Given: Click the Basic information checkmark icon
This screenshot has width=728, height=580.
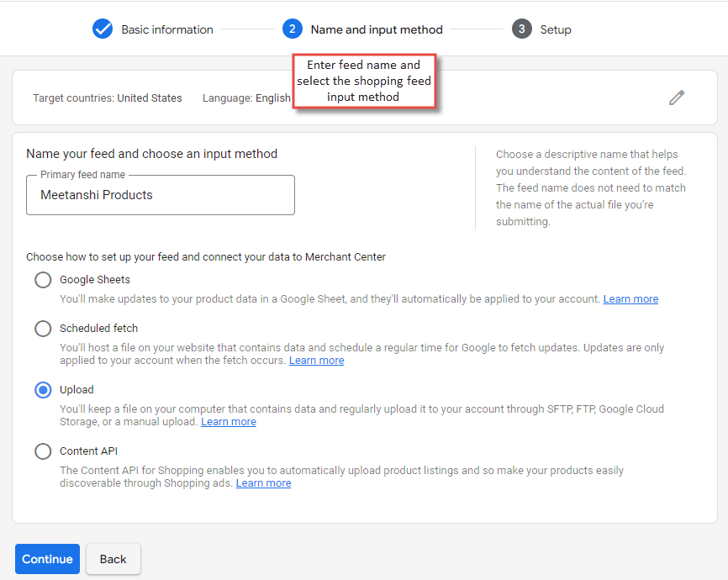Looking at the screenshot, I should pos(103,29).
